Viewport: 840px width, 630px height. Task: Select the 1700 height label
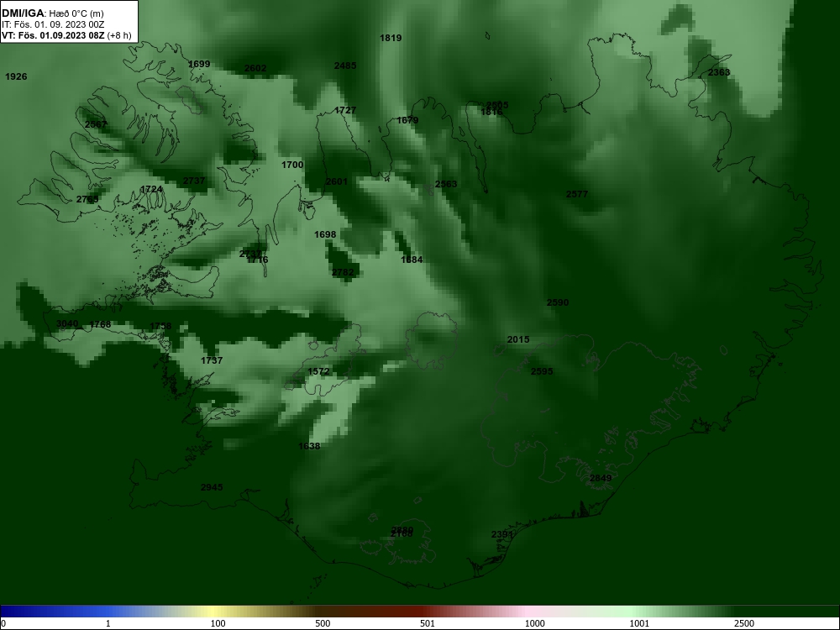pos(292,165)
